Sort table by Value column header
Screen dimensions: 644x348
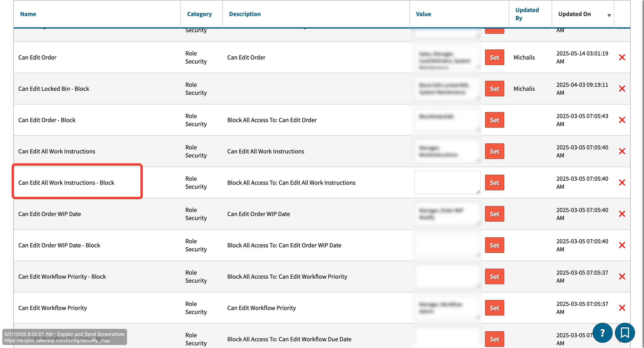[x=423, y=14]
